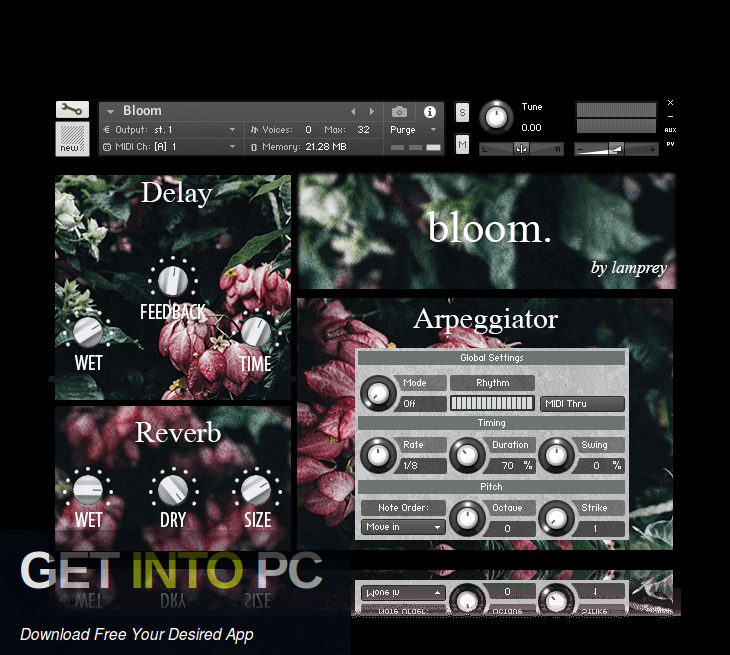Click the Strike value 1
Image resolution: width=730 pixels, height=655 pixels.
pos(595,529)
